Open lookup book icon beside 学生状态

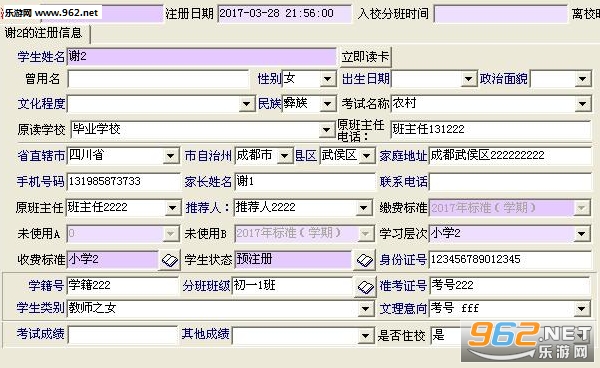(x=364, y=261)
